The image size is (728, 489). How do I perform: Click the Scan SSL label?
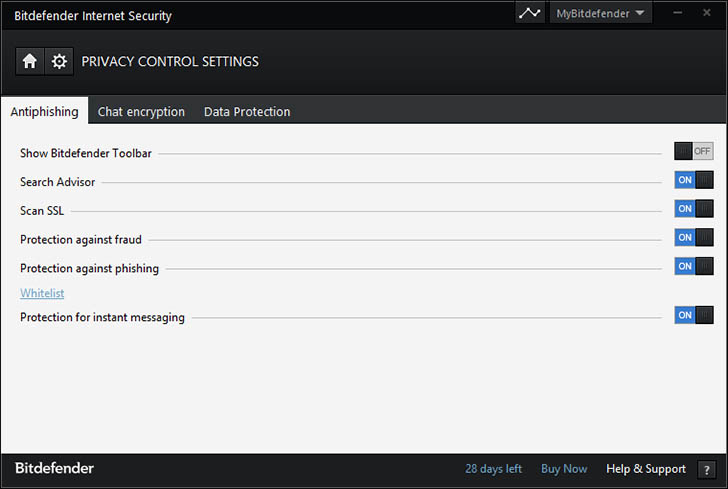coord(42,211)
